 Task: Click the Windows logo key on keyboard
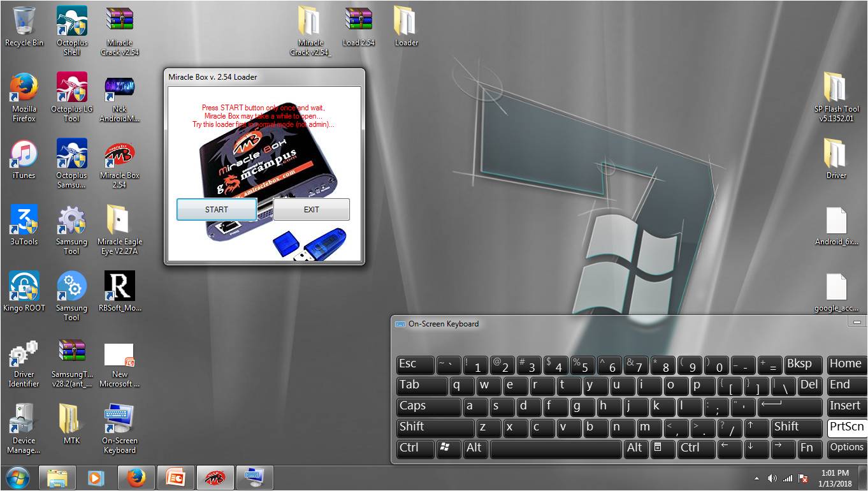click(x=449, y=449)
